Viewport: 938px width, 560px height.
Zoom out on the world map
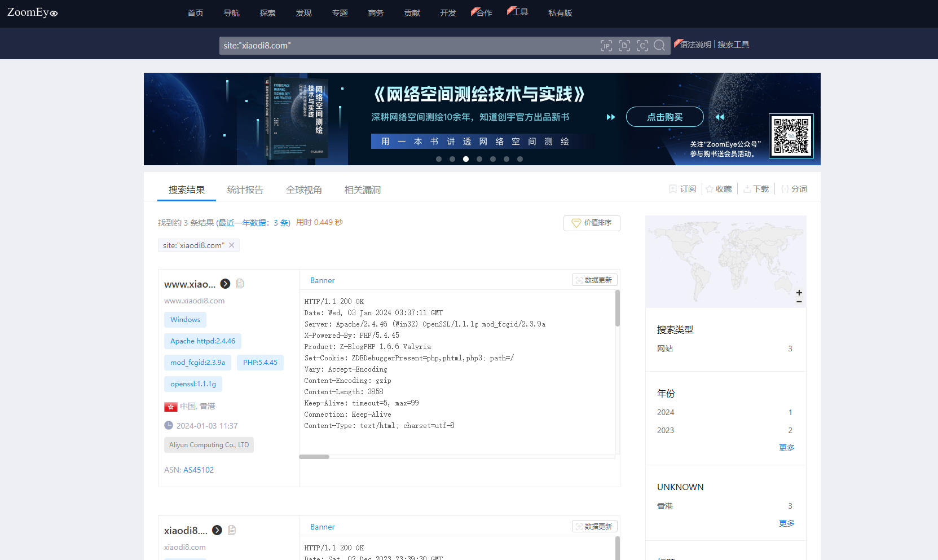coord(799,302)
